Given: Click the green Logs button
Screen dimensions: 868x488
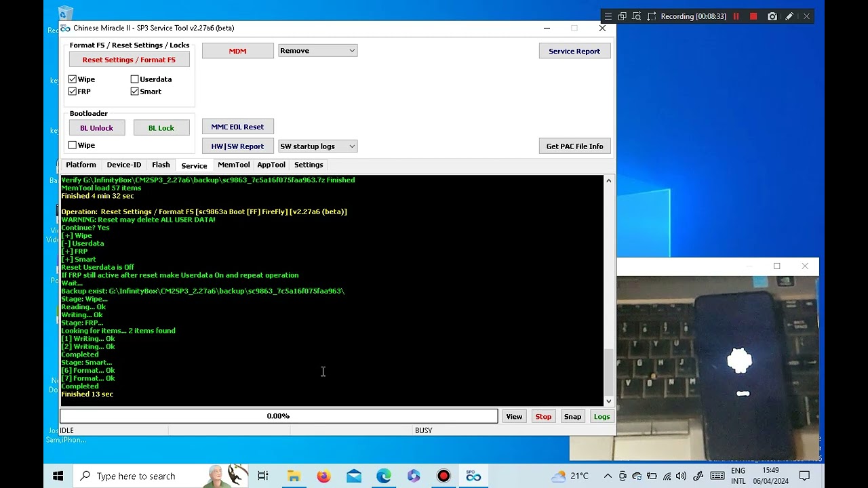Looking at the screenshot, I should tap(601, 417).
